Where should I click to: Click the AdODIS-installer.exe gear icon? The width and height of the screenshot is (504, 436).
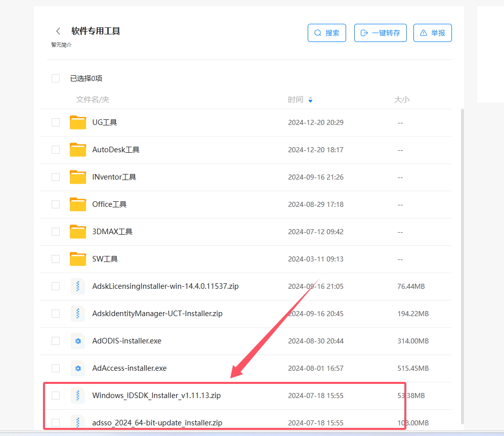(78, 341)
